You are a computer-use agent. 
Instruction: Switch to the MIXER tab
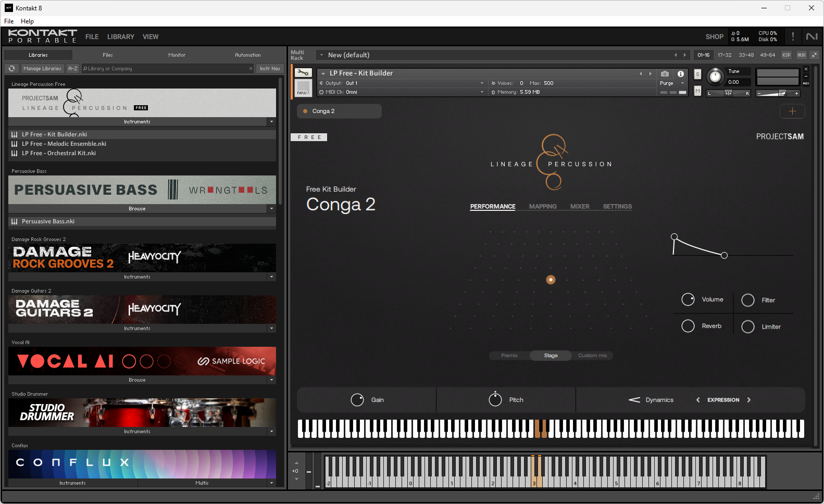(580, 207)
